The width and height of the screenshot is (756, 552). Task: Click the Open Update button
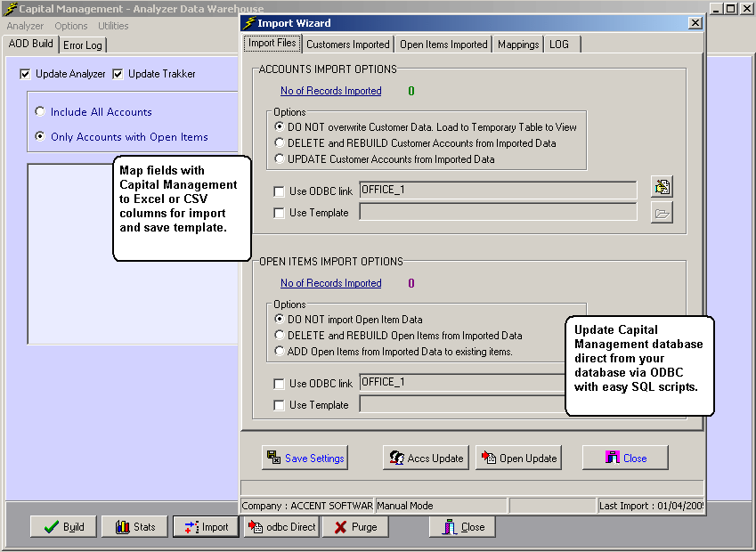(x=519, y=458)
